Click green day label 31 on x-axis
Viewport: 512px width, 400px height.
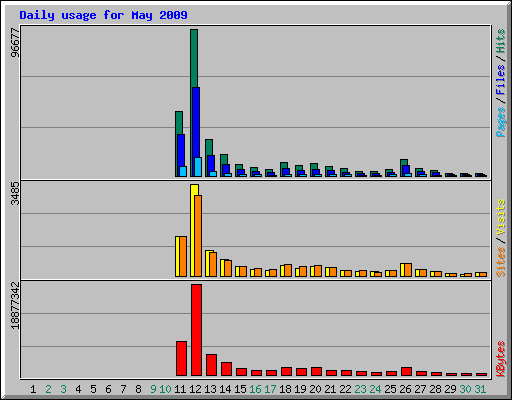click(x=480, y=389)
